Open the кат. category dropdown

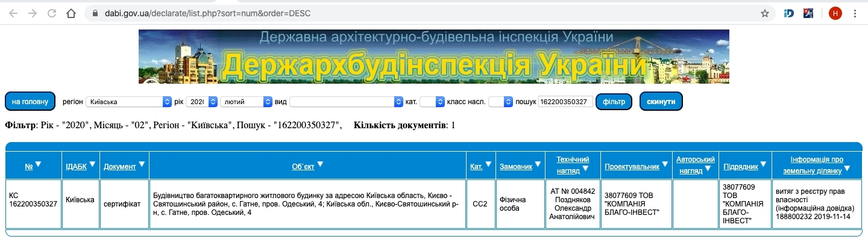432,102
